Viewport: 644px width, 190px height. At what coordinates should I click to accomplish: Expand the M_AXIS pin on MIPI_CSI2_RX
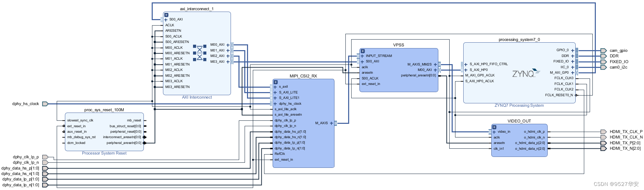click(331, 123)
